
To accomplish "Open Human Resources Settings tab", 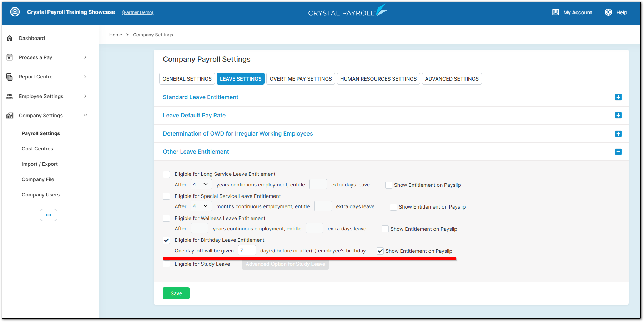I will click(378, 79).
